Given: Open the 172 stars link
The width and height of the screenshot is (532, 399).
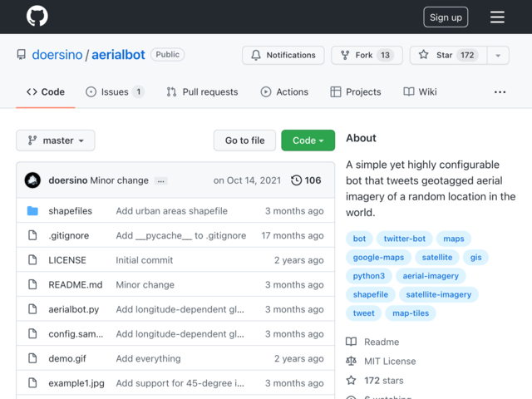Looking at the screenshot, I should coord(375,381).
